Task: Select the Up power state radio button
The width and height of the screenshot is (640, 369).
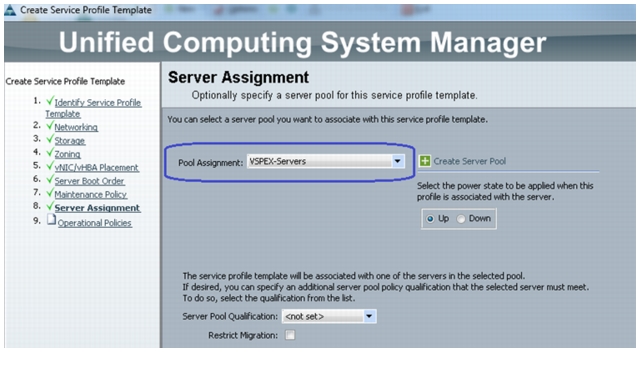Action: (430, 219)
